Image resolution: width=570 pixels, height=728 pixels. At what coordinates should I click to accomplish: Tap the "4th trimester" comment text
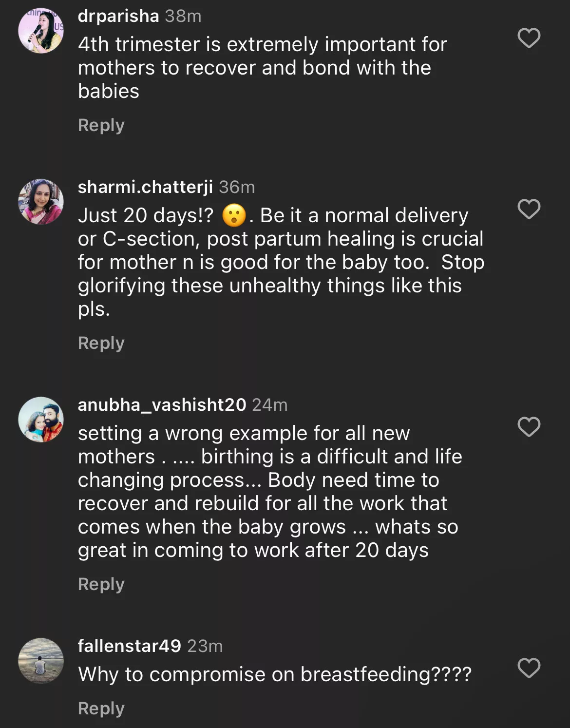pos(262,68)
